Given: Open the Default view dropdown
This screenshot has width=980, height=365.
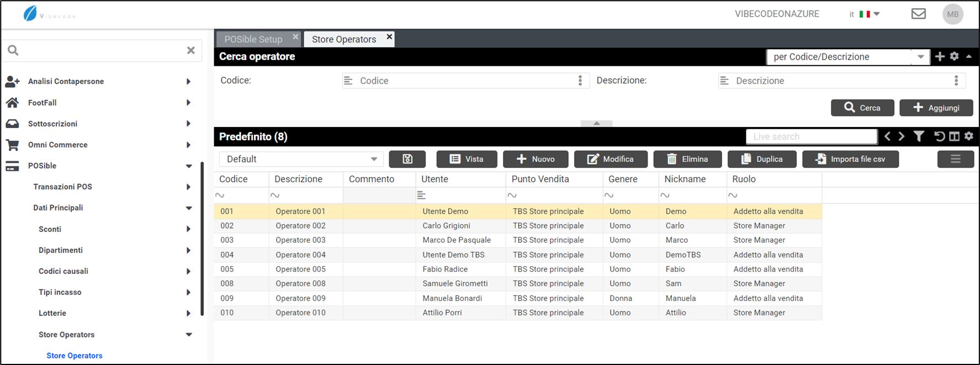Looking at the screenshot, I should coord(301,159).
